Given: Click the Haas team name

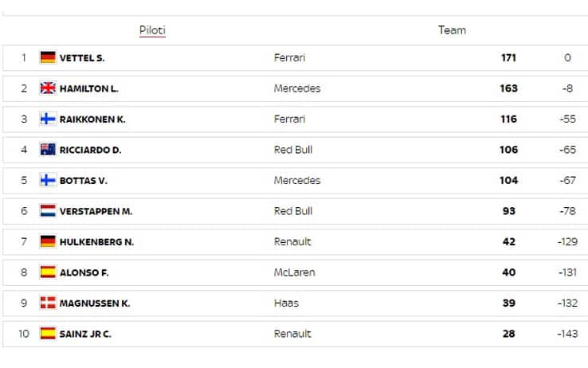Looking at the screenshot, I should [286, 303].
